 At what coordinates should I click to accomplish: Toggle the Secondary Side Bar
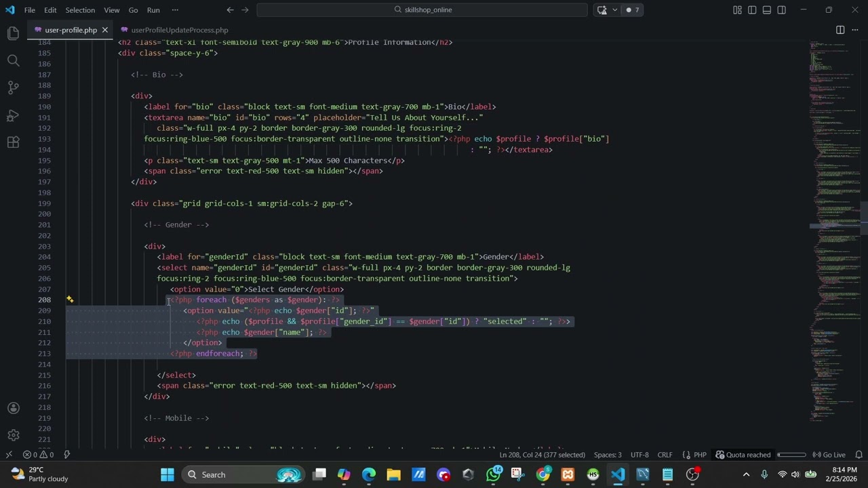coord(782,9)
